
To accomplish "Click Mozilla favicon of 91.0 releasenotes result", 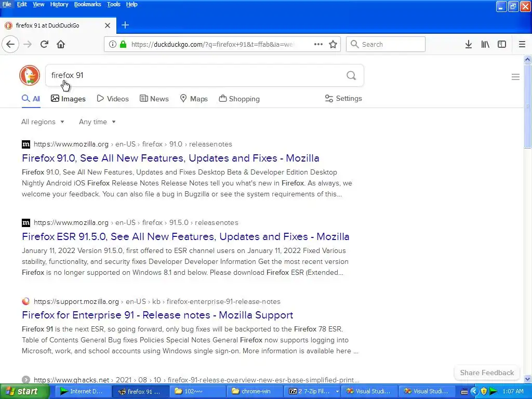I will click(x=26, y=144).
